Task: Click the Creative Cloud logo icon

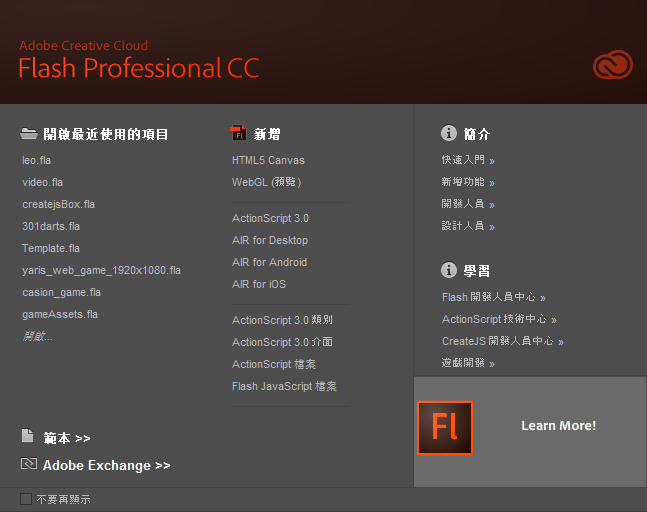Action: click(613, 65)
